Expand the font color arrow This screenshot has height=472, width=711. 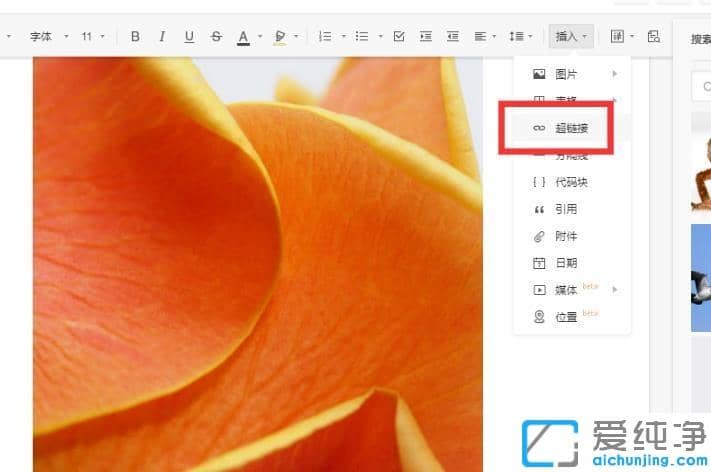click(x=260, y=36)
